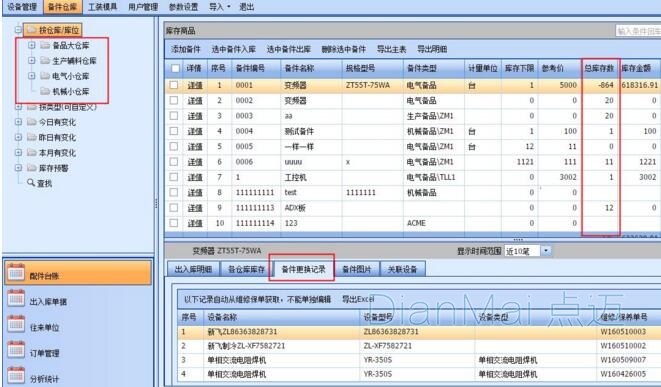Click the 往来单位 calendar icon
661x387 pixels.
click(16, 324)
